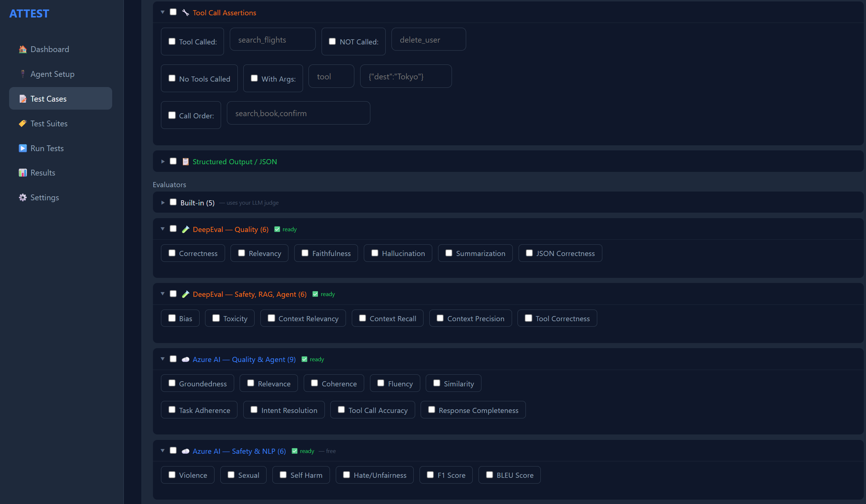This screenshot has width=866, height=504.
Task: Check the Hallucination evaluator
Action: [375, 253]
